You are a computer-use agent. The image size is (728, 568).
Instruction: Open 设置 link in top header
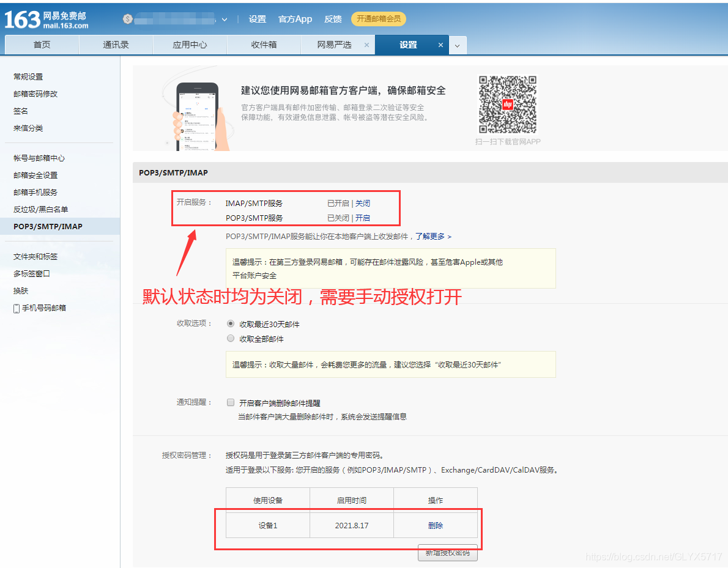tap(257, 19)
